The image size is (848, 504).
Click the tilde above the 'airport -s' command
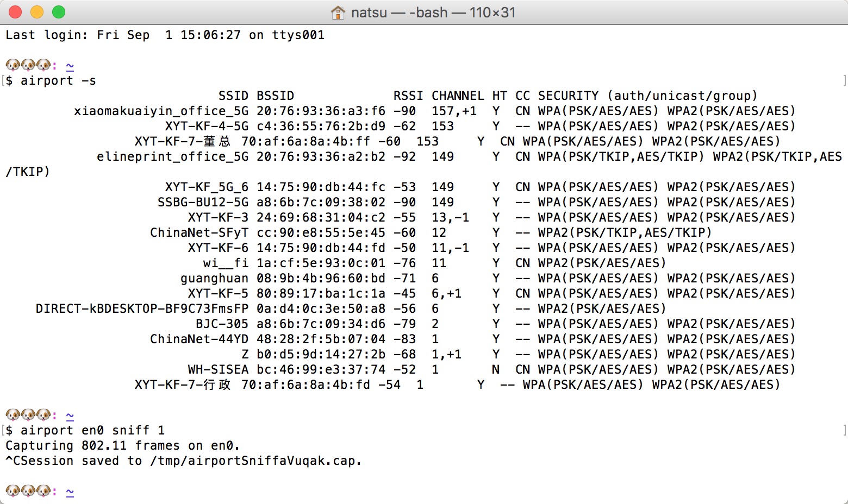tap(70, 66)
